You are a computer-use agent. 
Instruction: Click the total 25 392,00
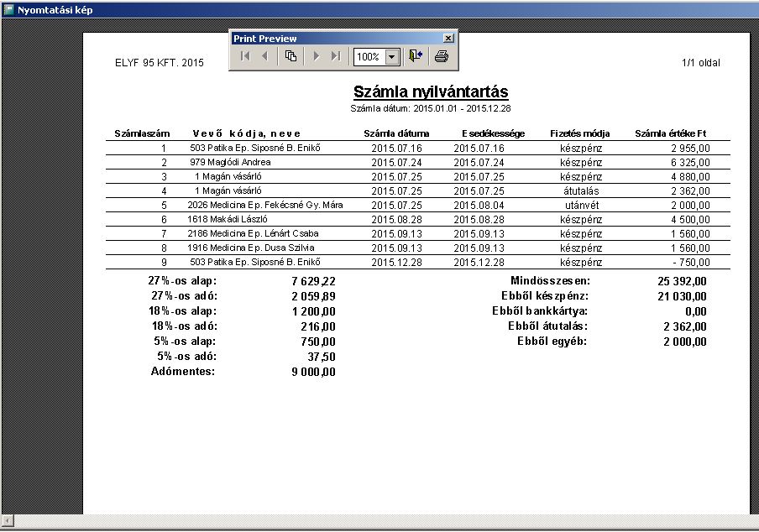click(682, 281)
